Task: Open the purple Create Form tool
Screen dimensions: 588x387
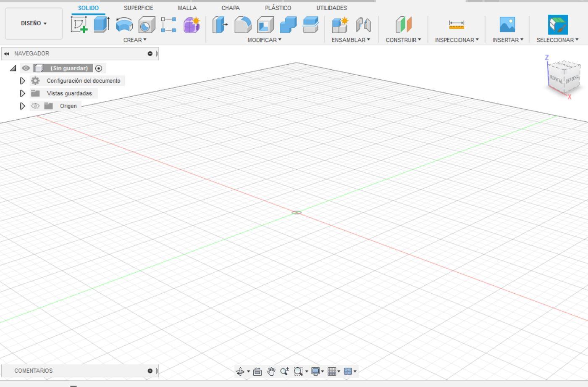Action: click(x=192, y=25)
